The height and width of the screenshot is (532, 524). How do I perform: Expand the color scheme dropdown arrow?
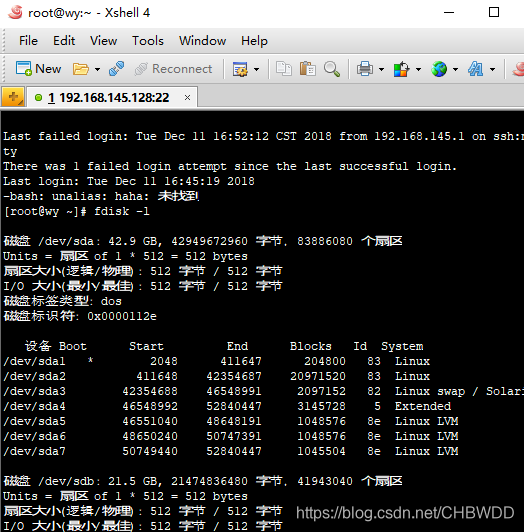coord(418,70)
